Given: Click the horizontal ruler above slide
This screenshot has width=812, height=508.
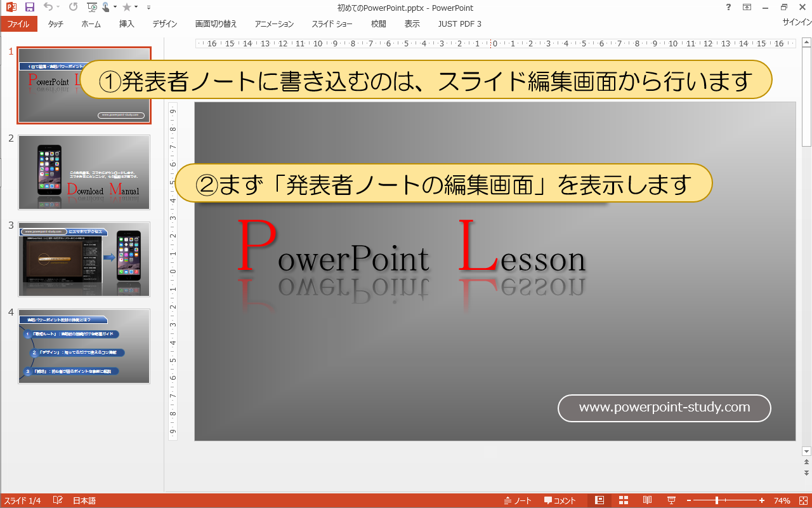Looking at the screenshot, I should tap(495, 44).
